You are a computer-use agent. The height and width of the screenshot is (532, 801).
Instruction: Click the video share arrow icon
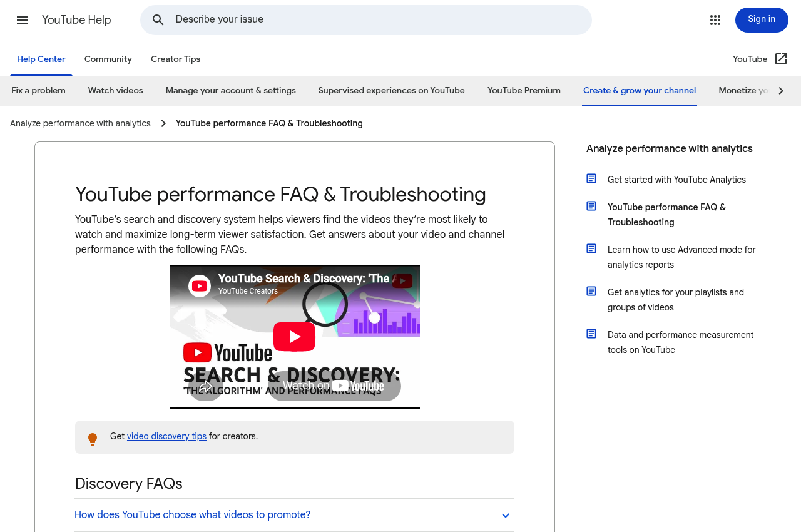coord(205,386)
